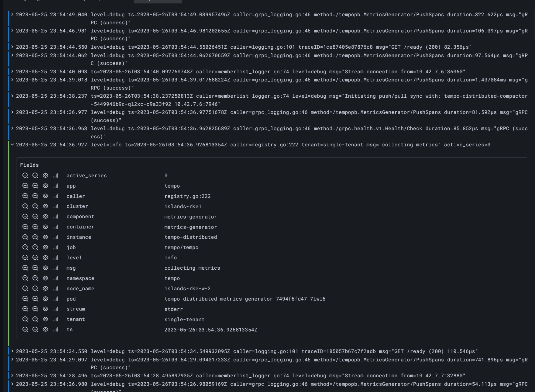Viewport: 535px width, 392px height.
Task: Open ad-hoc statistics for node_name field
Action: [x=55, y=288]
